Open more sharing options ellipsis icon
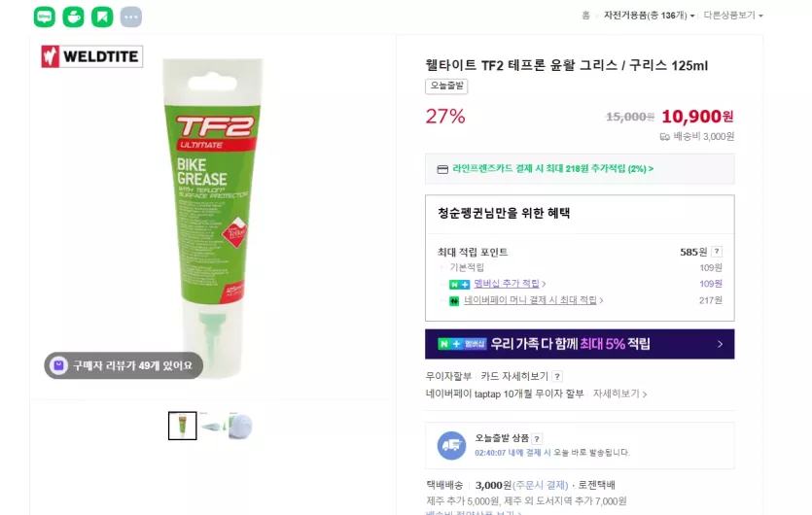This screenshot has width=812, height=515. (x=131, y=17)
